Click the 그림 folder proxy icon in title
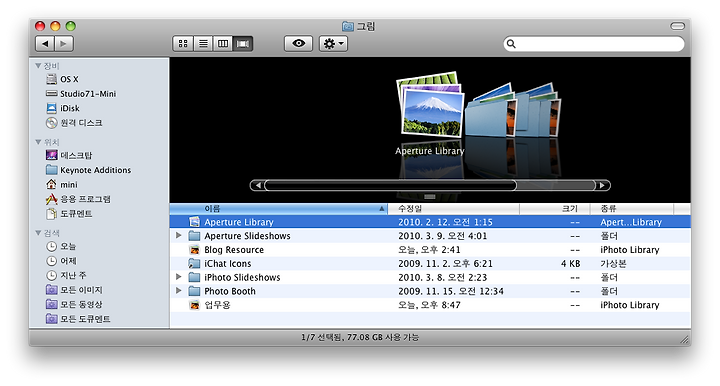 click(x=348, y=26)
